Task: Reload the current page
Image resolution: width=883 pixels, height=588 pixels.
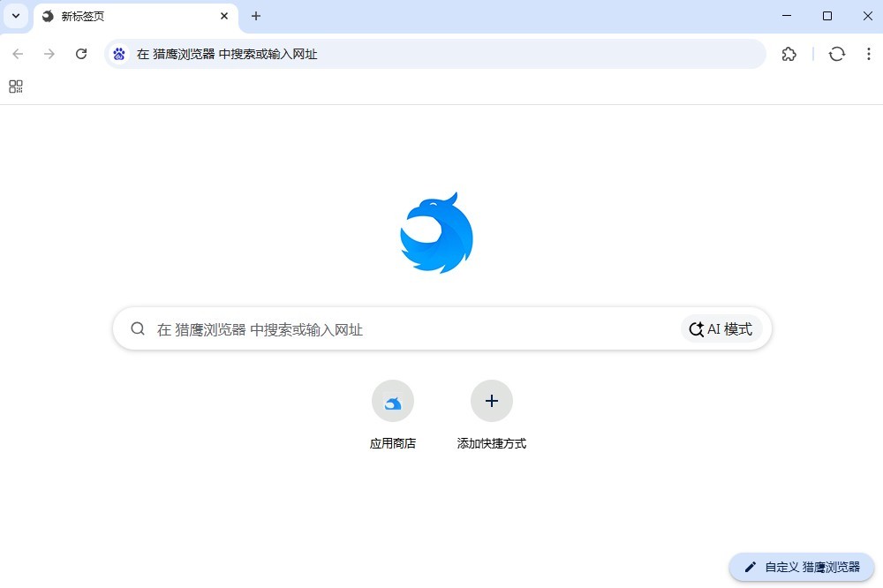Action: pyautogui.click(x=81, y=54)
